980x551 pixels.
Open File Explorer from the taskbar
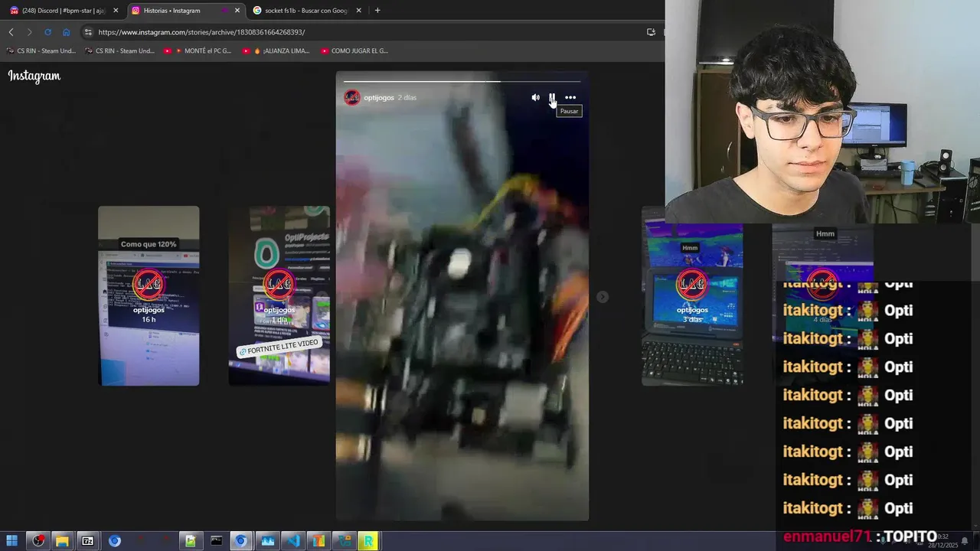(x=62, y=541)
